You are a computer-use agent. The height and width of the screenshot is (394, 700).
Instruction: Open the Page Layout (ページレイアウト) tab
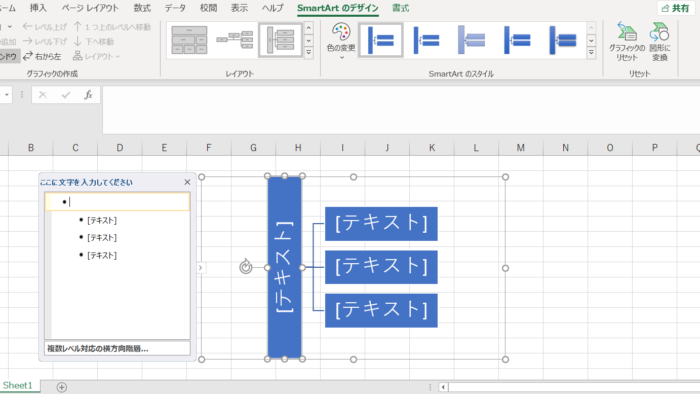pos(90,8)
